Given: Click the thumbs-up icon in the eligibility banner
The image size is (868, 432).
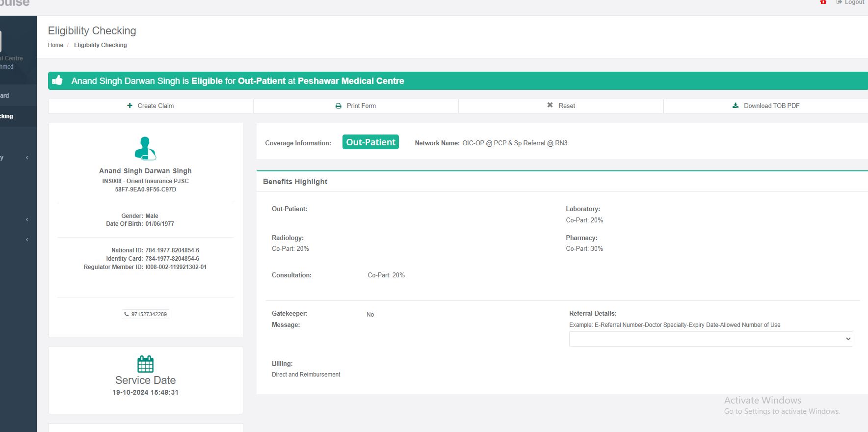Looking at the screenshot, I should click(57, 81).
